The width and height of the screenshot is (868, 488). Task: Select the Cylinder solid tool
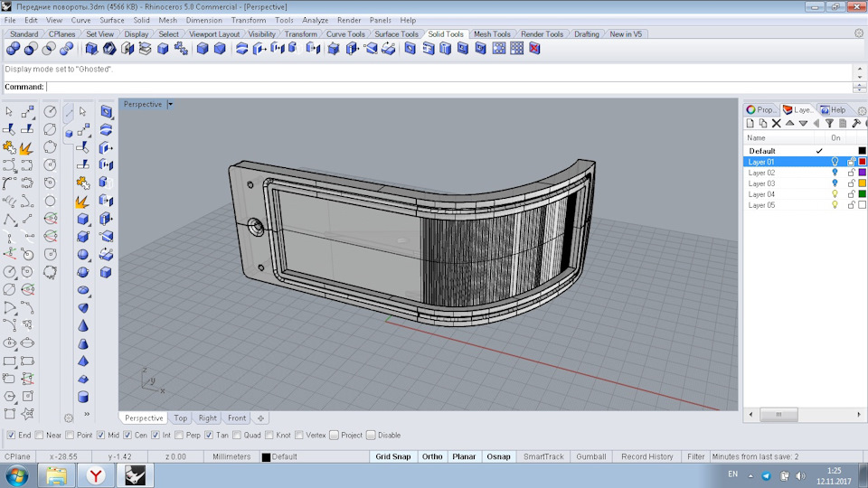[83, 397]
